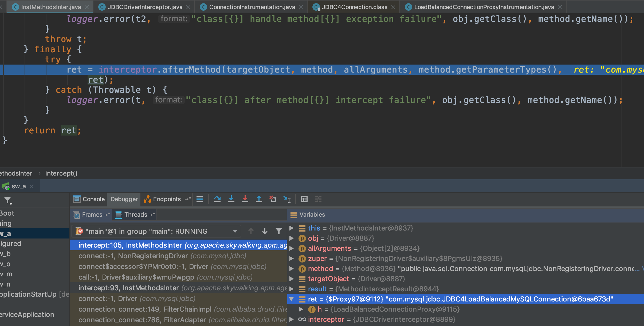The height and width of the screenshot is (326, 644).
Task: Click the Step Into arrow icon
Action: [231, 199]
